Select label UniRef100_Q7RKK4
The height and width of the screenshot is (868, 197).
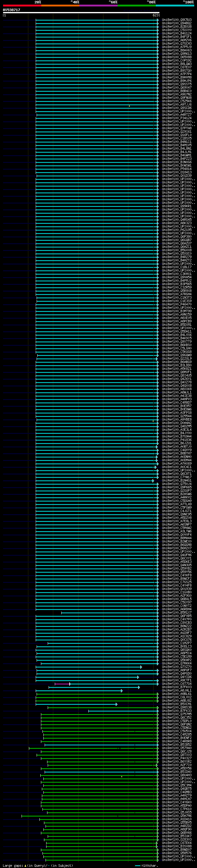tap(176, 664)
